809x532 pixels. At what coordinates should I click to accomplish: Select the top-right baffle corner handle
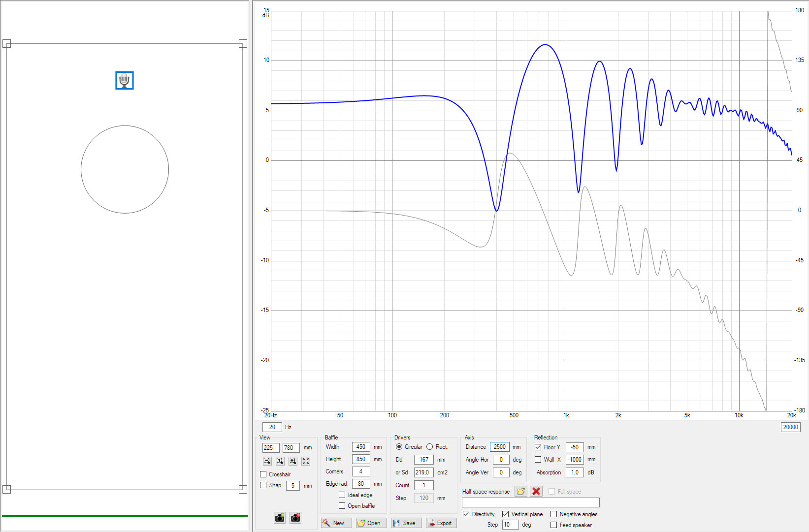coord(243,44)
